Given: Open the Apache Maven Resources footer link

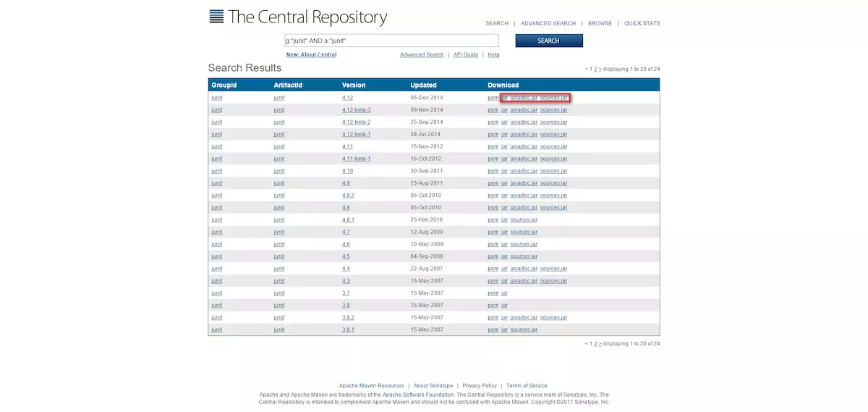Looking at the screenshot, I should click(371, 386).
